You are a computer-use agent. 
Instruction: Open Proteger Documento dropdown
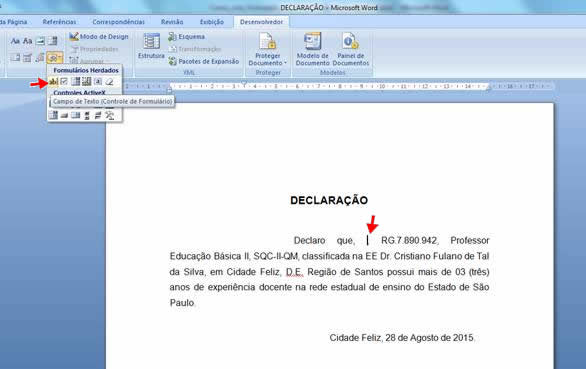pyautogui.click(x=268, y=49)
